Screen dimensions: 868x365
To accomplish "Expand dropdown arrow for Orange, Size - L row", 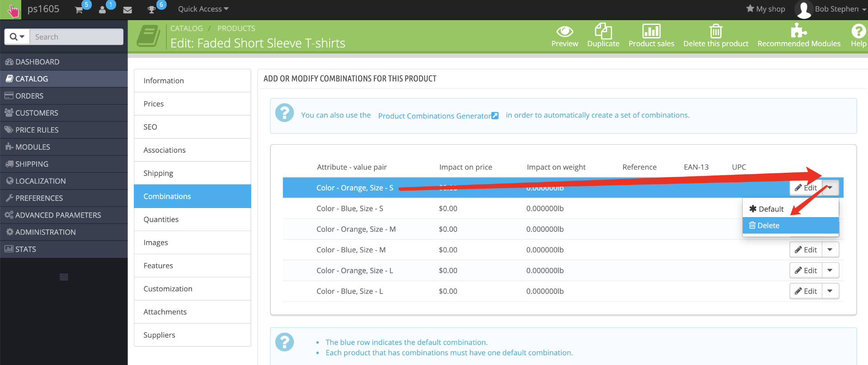I will [x=830, y=270].
